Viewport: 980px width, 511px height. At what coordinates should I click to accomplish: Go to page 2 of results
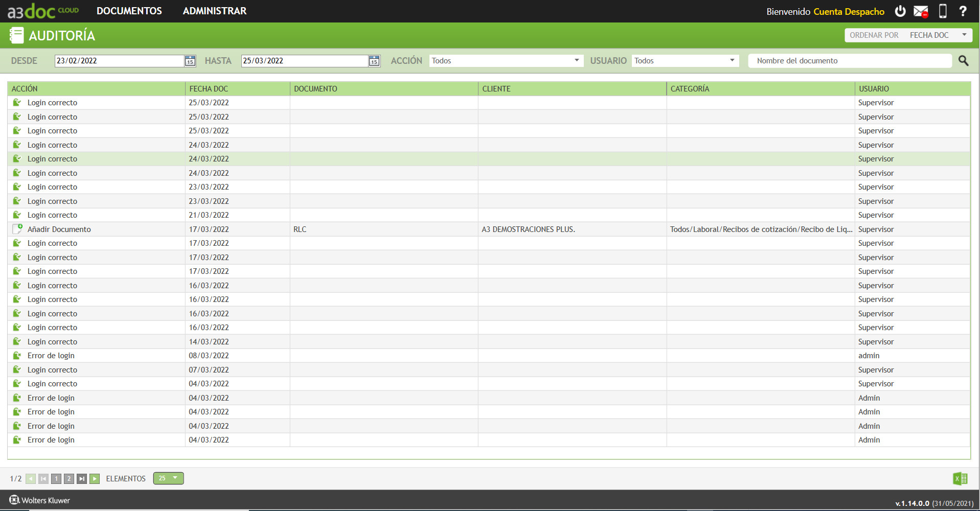tap(69, 479)
